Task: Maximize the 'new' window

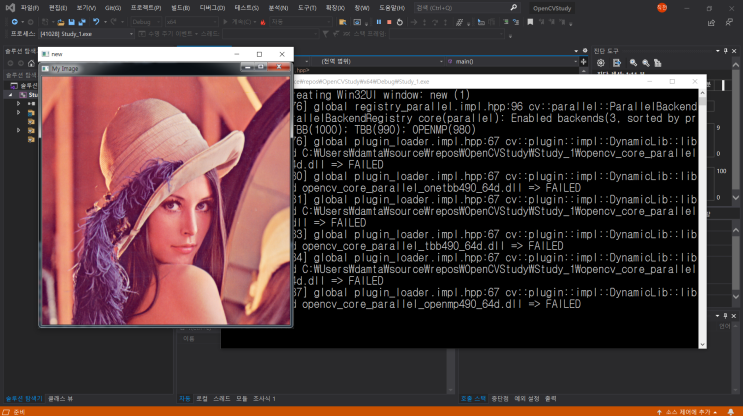Action: (259, 54)
